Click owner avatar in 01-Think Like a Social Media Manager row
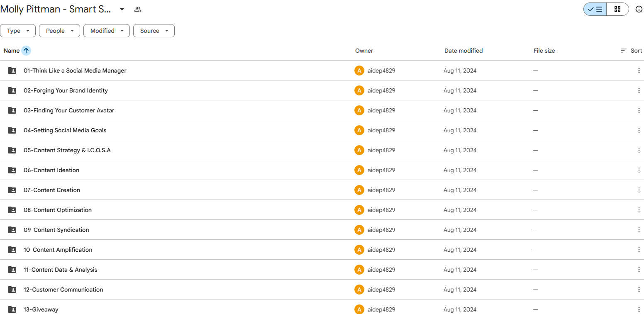This screenshot has width=644, height=314. [359, 71]
